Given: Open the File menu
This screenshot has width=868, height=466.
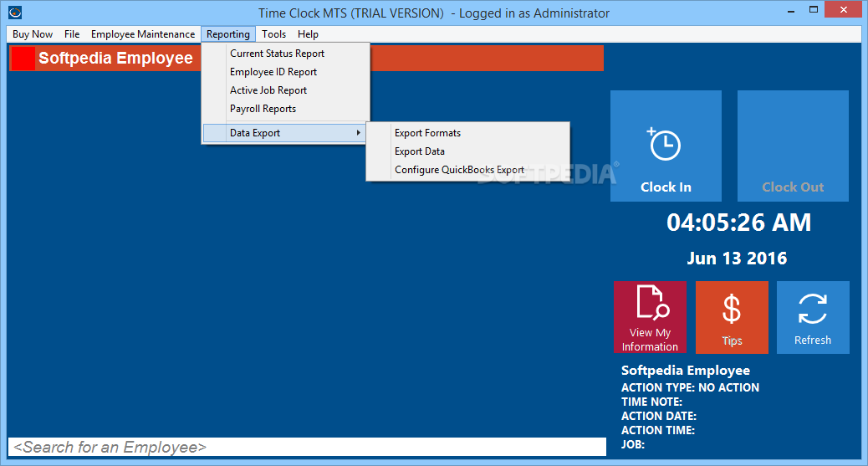Looking at the screenshot, I should click(x=72, y=34).
